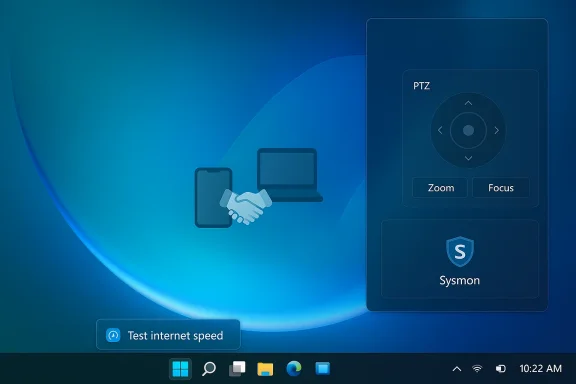Expand the system tray hidden icons chevron
This screenshot has height=384, width=576.
point(457,369)
